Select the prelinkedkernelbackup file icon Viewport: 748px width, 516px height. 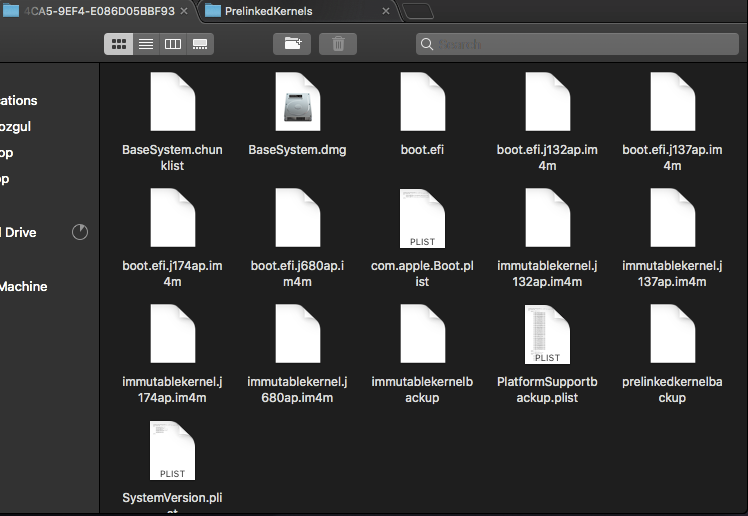(673, 333)
